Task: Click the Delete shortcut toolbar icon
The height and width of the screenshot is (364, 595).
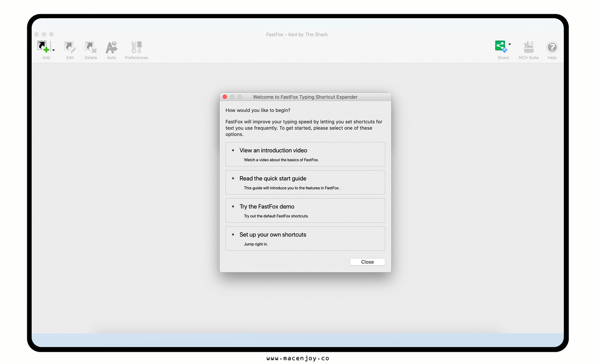Action: pyautogui.click(x=91, y=47)
